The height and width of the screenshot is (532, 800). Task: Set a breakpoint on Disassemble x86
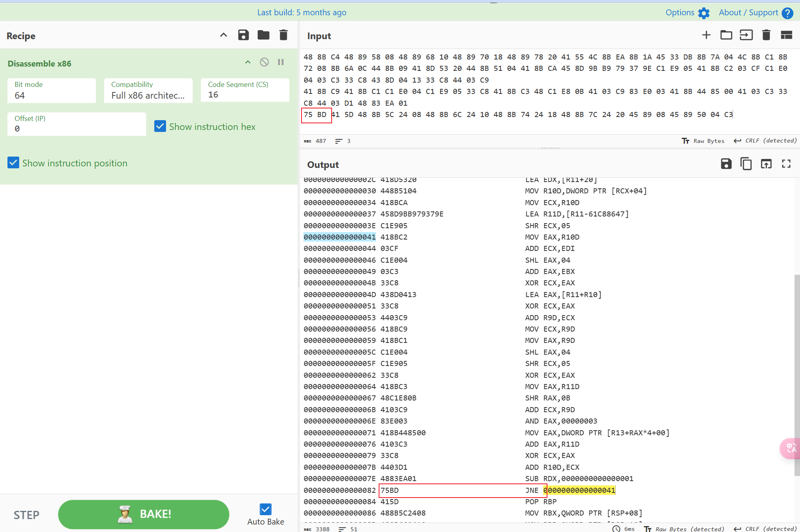[x=281, y=62]
